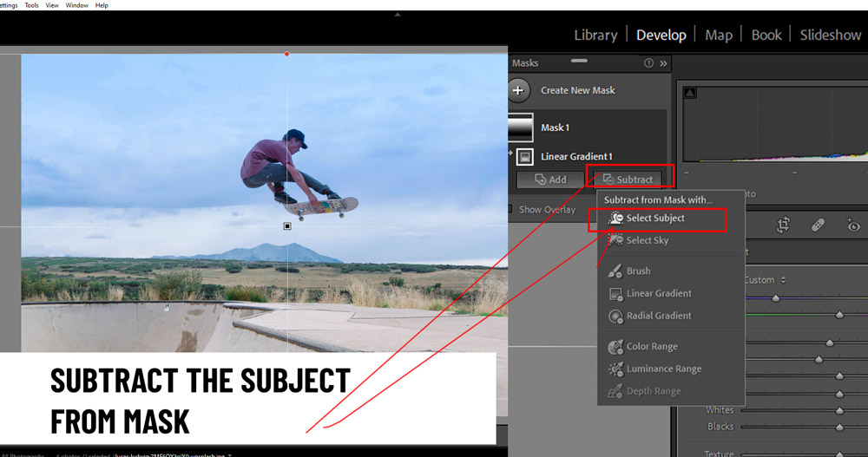The width and height of the screenshot is (868, 457).
Task: Click the blue-yellow temperature slider handle
Action: pos(776,298)
